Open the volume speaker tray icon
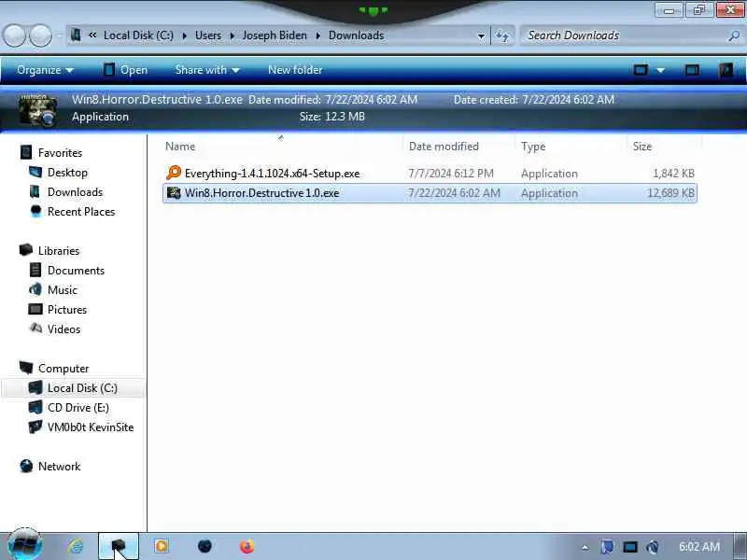 (652, 547)
